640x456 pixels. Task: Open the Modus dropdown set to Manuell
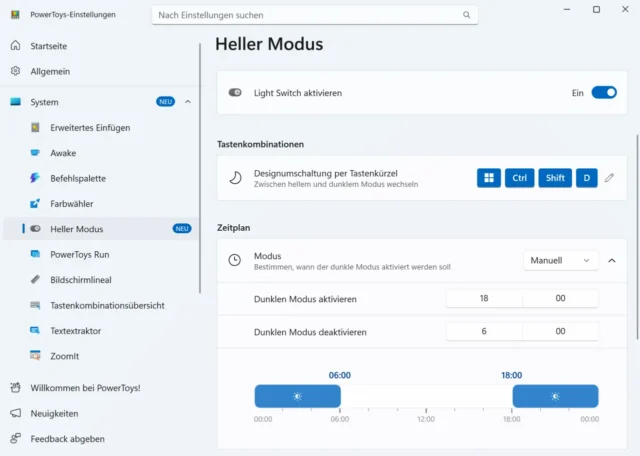560,260
